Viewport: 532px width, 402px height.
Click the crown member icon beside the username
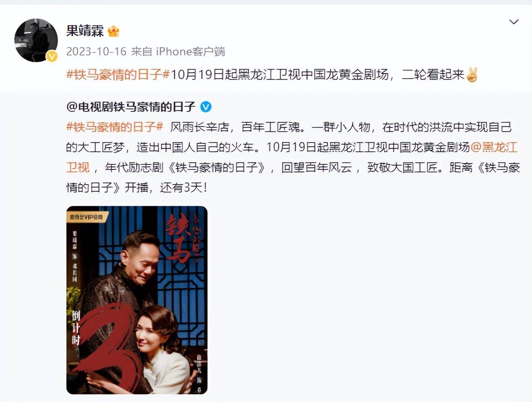(113, 31)
